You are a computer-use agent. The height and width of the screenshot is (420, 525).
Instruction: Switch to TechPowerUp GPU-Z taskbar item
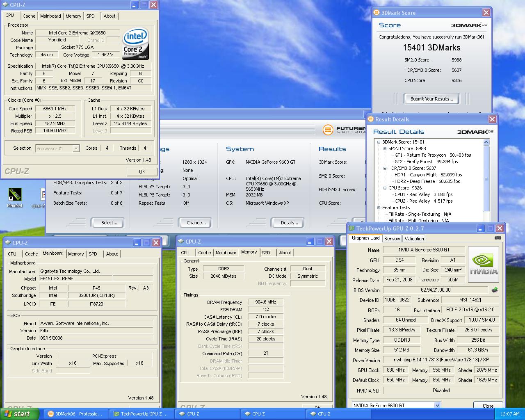[x=142, y=414]
